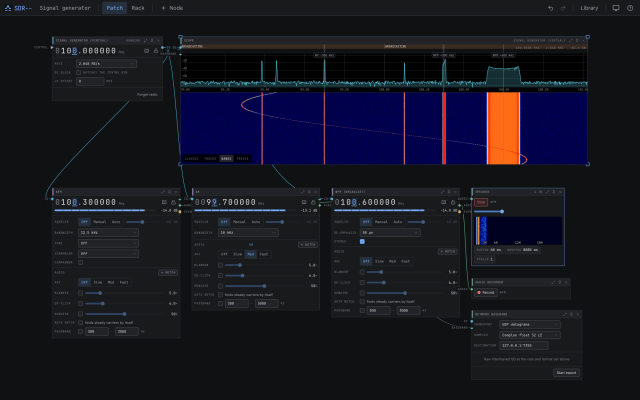Select the Classic tab in the Scope

point(191,158)
